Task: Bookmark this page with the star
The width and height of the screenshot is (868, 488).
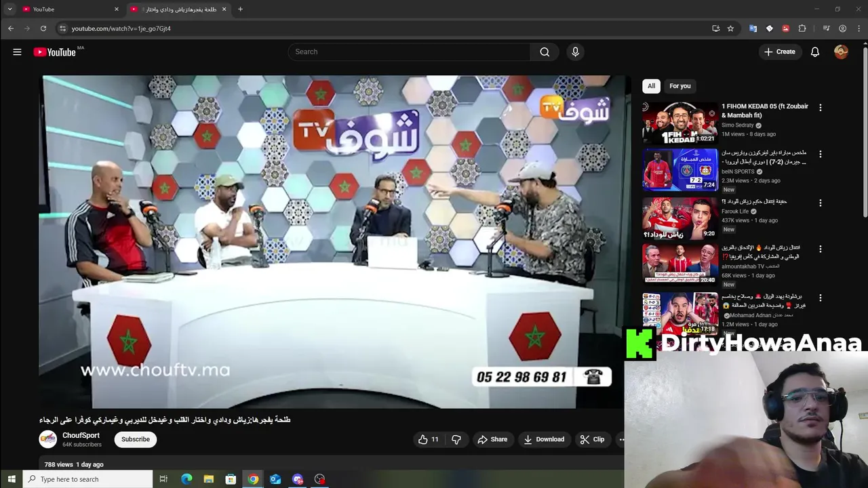Action: [x=730, y=28]
